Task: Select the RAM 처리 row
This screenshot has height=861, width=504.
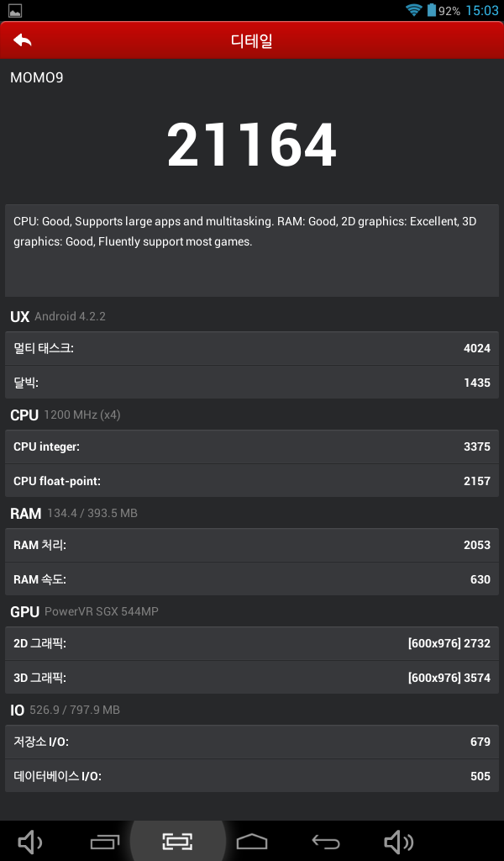Action: 252,545
